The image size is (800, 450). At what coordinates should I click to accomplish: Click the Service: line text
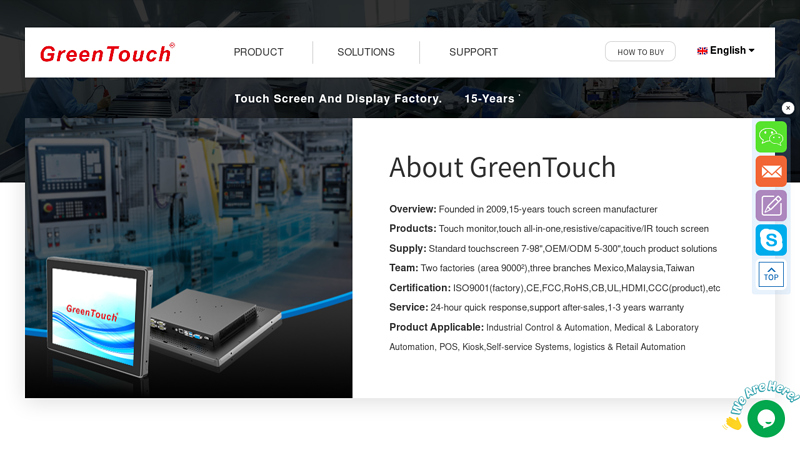click(x=537, y=307)
